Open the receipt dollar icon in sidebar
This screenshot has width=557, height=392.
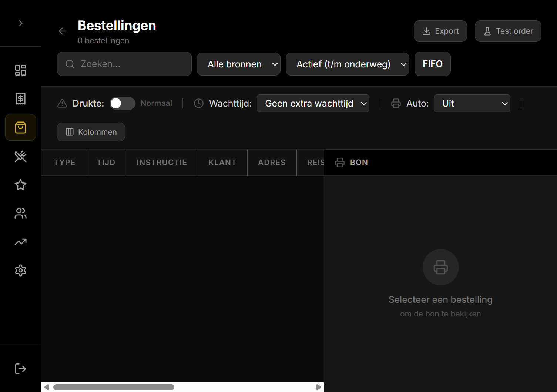pyautogui.click(x=20, y=98)
